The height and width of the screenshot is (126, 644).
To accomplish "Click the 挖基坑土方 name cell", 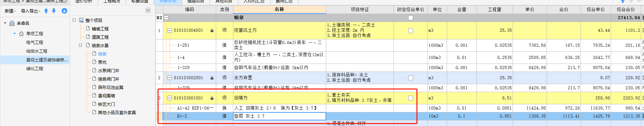I will point(280,31).
